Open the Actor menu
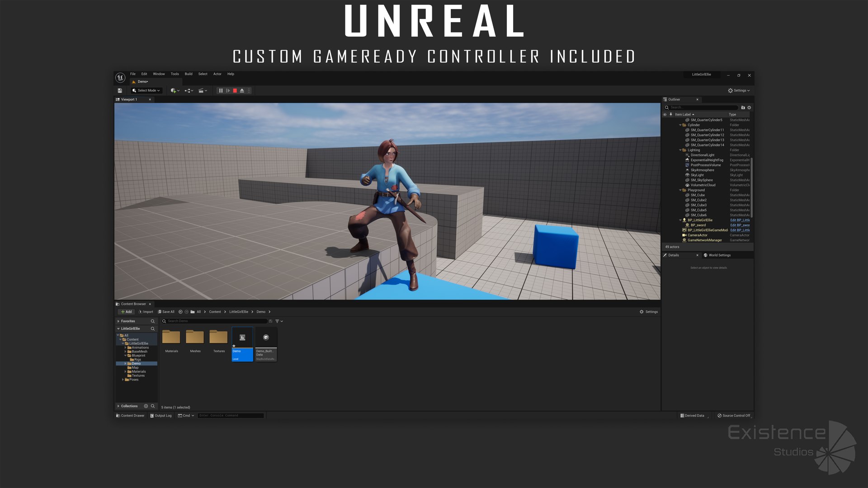This screenshot has height=488, width=868. tap(217, 74)
